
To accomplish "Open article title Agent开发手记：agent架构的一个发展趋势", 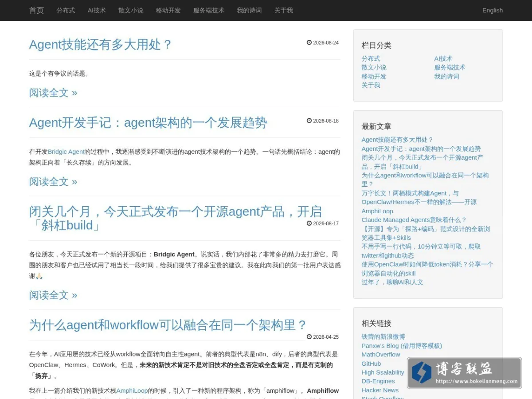I will [148, 122].
